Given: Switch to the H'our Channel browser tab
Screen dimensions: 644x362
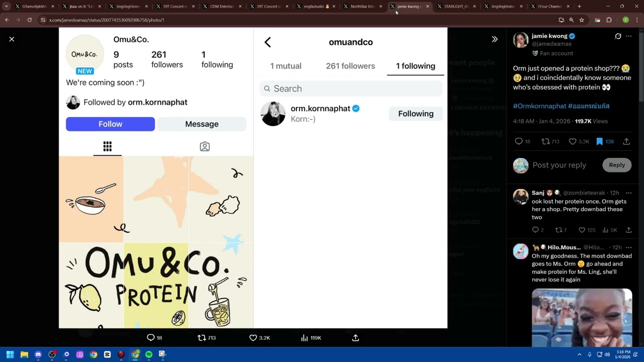Looking at the screenshot, I should [550, 7].
